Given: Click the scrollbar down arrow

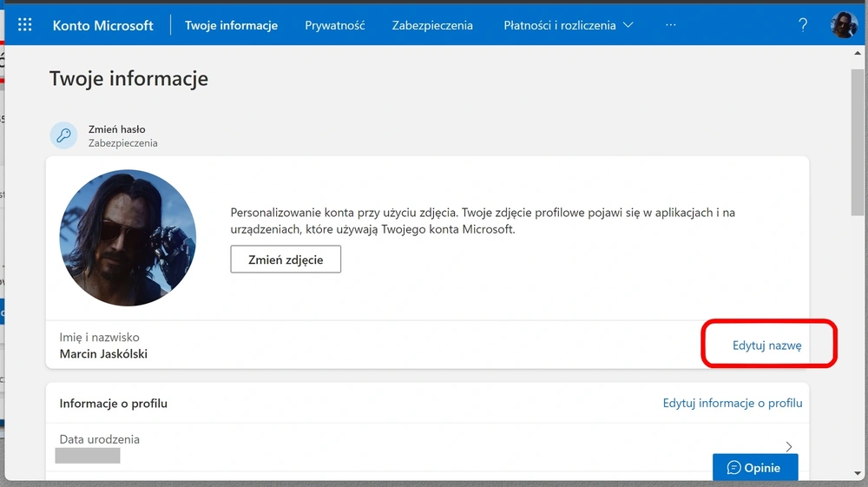Looking at the screenshot, I should [858, 473].
